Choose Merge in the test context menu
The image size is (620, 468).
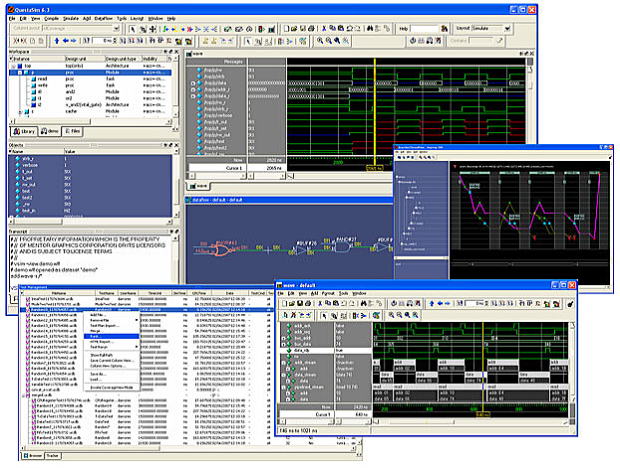(111, 331)
